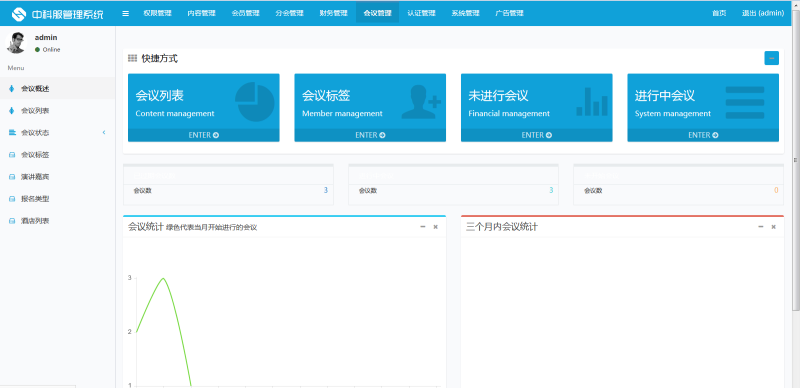
Task: Click the bar chart icon on 未进行会议 card
Action: tap(592, 102)
